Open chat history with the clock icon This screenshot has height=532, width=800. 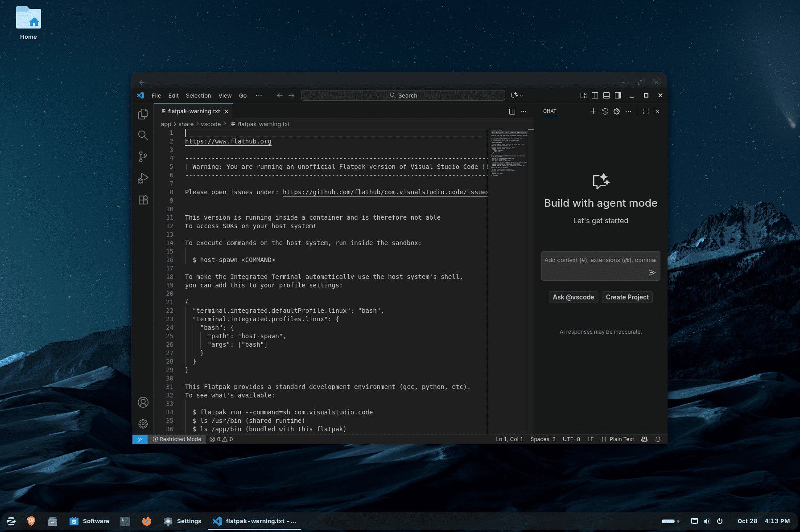pos(605,111)
